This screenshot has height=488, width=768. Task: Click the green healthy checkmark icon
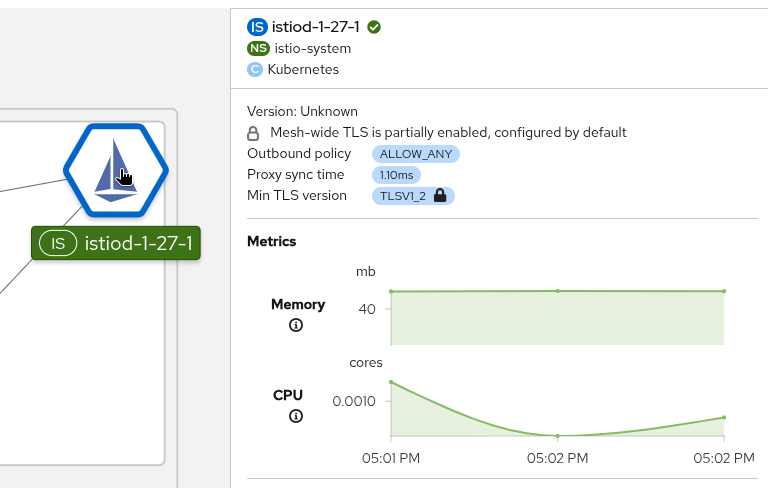tap(374, 27)
